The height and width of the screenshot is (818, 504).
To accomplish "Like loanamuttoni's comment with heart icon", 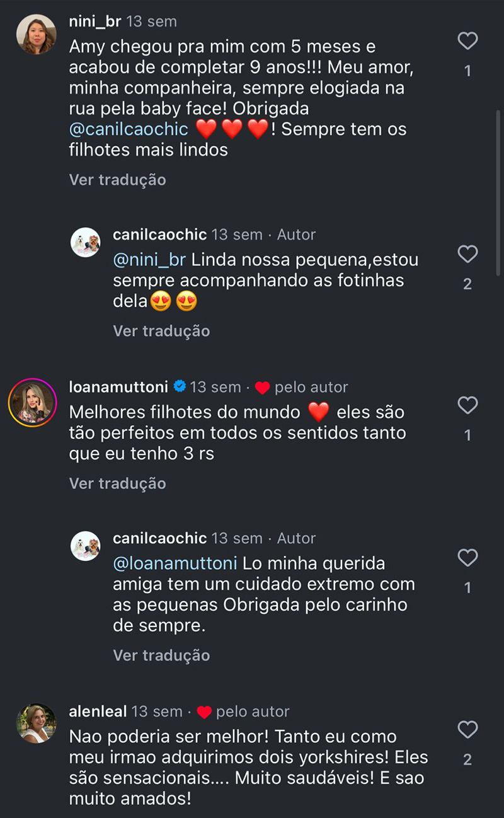I will 467,405.
